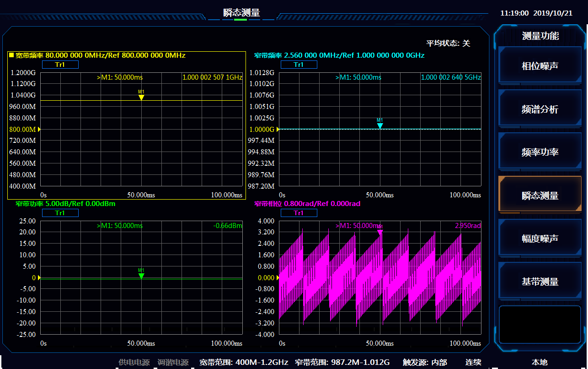The width and height of the screenshot is (588, 369).
Task: Select Tr1 trace label in narrowband power window
Action: click(60, 213)
